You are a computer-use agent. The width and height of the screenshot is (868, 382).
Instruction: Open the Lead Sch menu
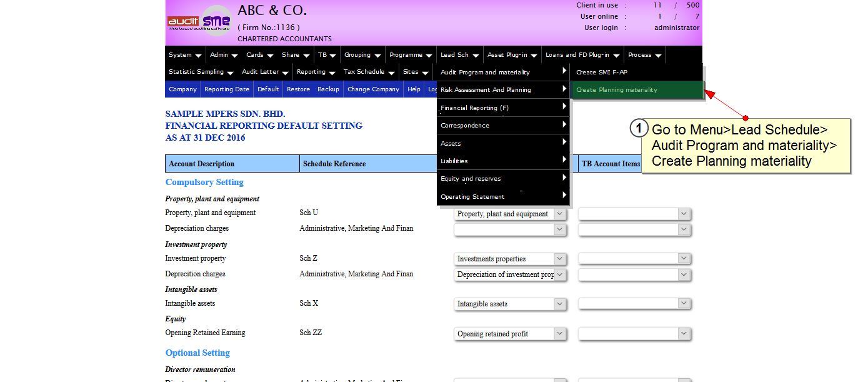pos(459,55)
